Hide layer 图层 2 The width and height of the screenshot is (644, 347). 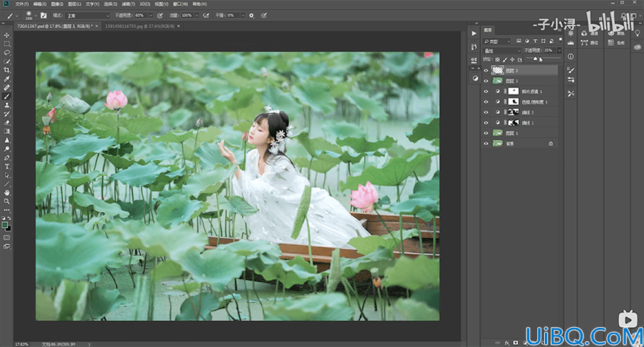(486, 81)
